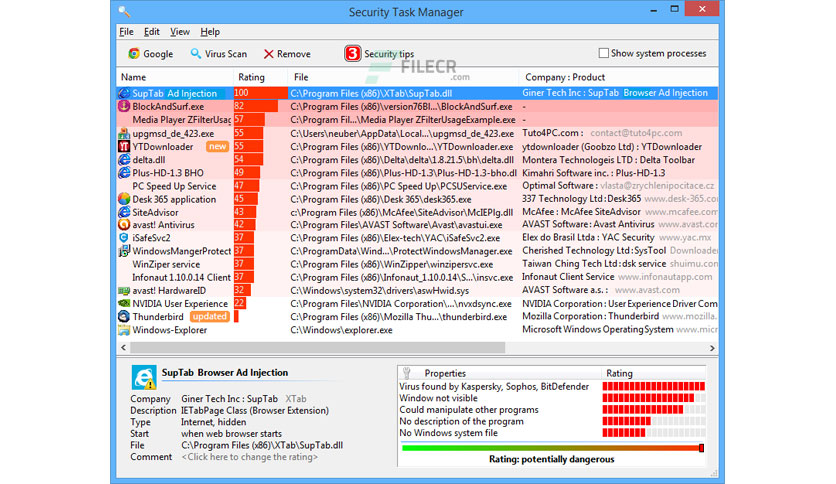The image size is (836, 484).
Task: Click the nvxdsync.exe file path cell
Action: (x=401, y=303)
